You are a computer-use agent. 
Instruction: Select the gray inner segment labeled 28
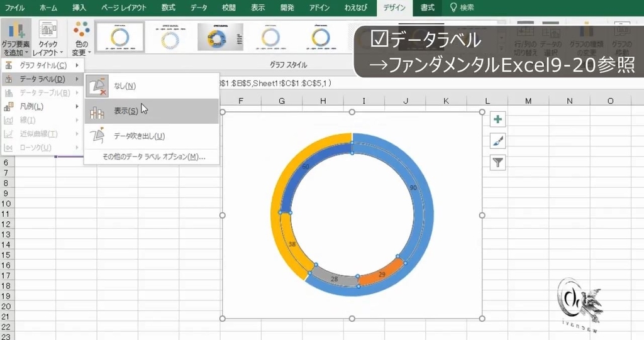[333, 277]
